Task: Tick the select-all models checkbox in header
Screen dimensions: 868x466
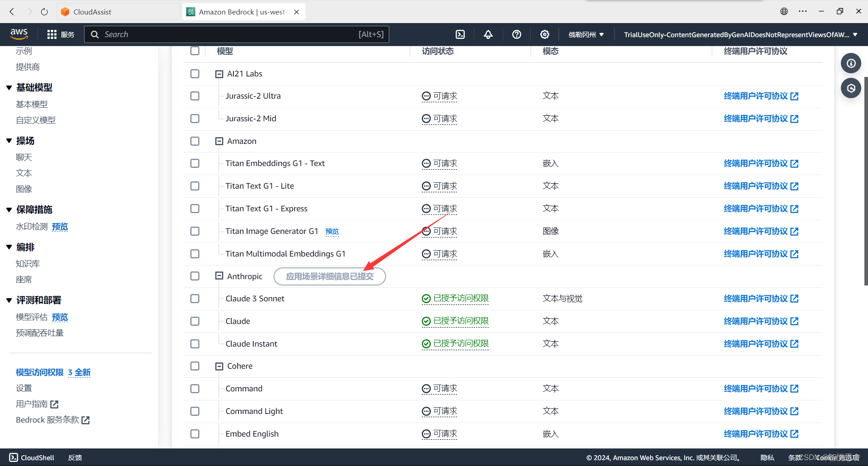Action: pyautogui.click(x=195, y=51)
